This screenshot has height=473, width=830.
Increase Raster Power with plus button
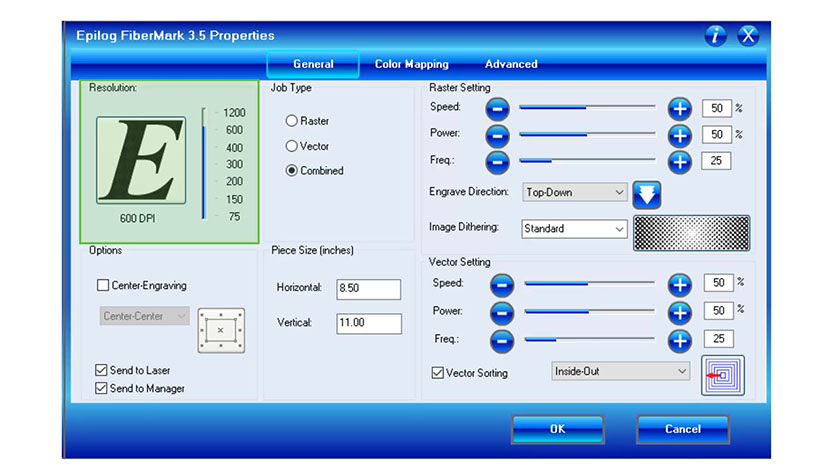(680, 135)
